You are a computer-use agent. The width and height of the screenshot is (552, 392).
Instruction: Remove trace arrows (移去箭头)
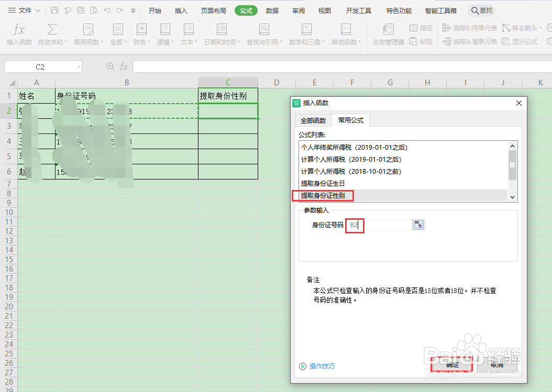coord(522,28)
